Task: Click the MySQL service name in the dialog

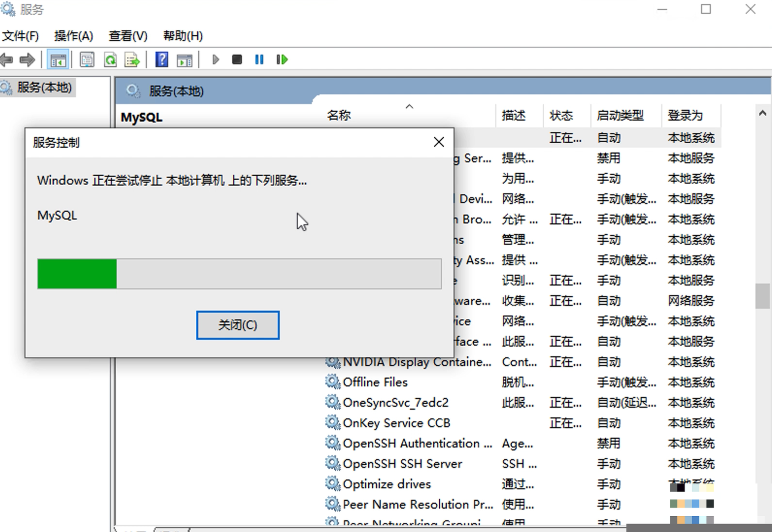Action: pos(57,215)
